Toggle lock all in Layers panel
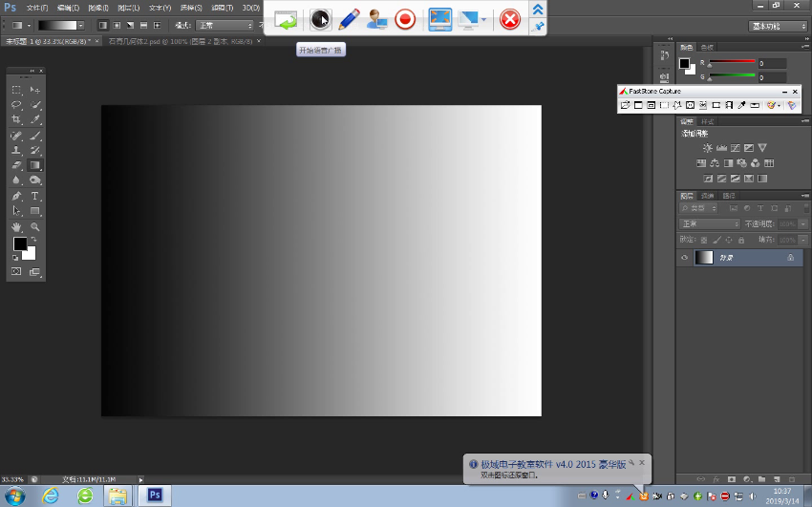Viewport: 812px width, 507px height. [741, 240]
